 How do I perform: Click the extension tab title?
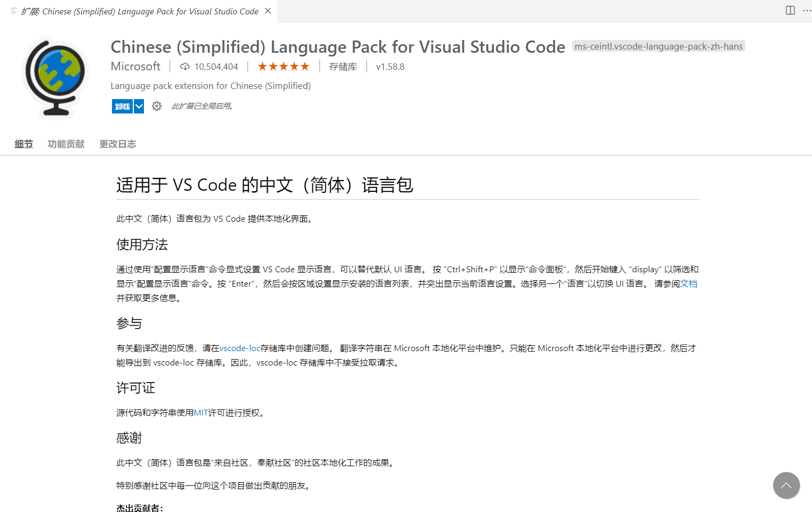pos(140,11)
